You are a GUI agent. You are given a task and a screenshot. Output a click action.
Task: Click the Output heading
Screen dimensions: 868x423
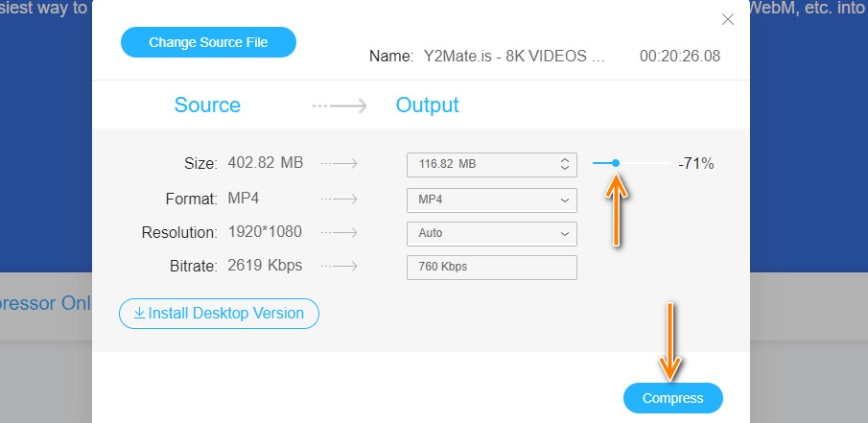click(427, 106)
